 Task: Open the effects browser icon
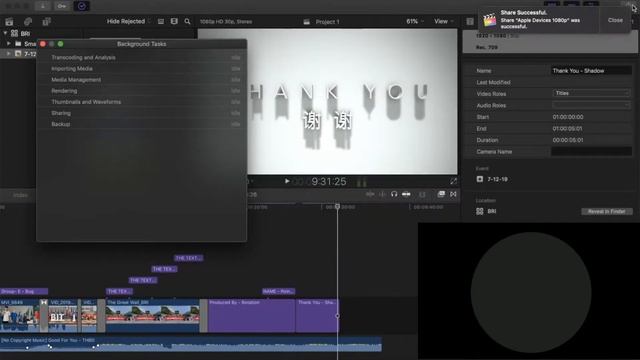tap(441, 194)
